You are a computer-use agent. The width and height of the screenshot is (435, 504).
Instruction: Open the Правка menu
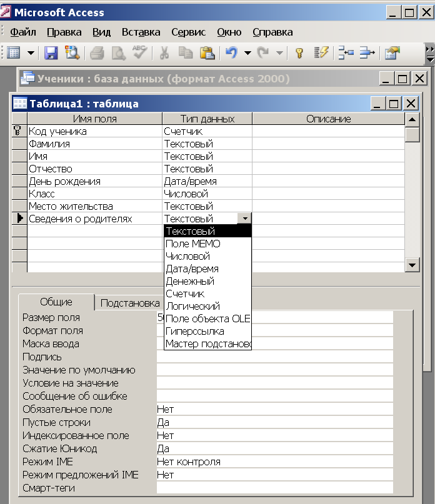[x=64, y=32]
